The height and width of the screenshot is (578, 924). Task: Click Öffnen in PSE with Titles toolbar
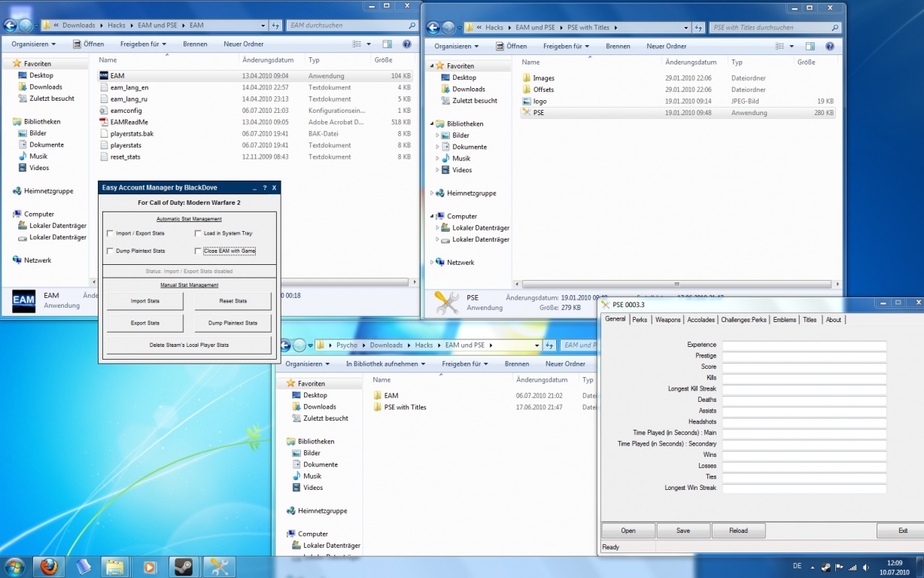tap(511, 47)
